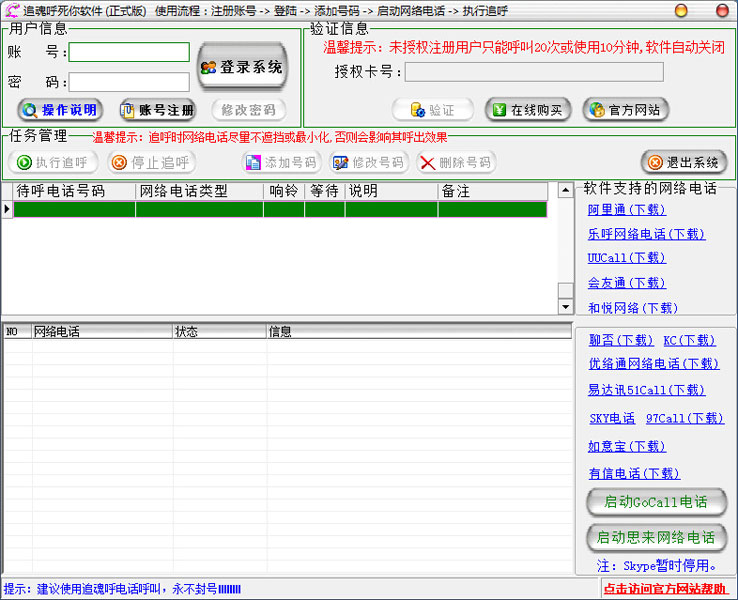This screenshot has width=738, height=600.
Task: Click the 备注 column header
Action: coord(492,191)
